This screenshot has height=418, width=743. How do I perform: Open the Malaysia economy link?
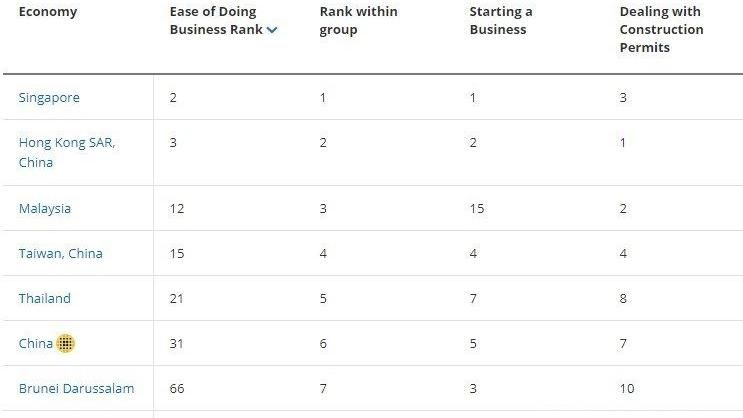point(45,209)
